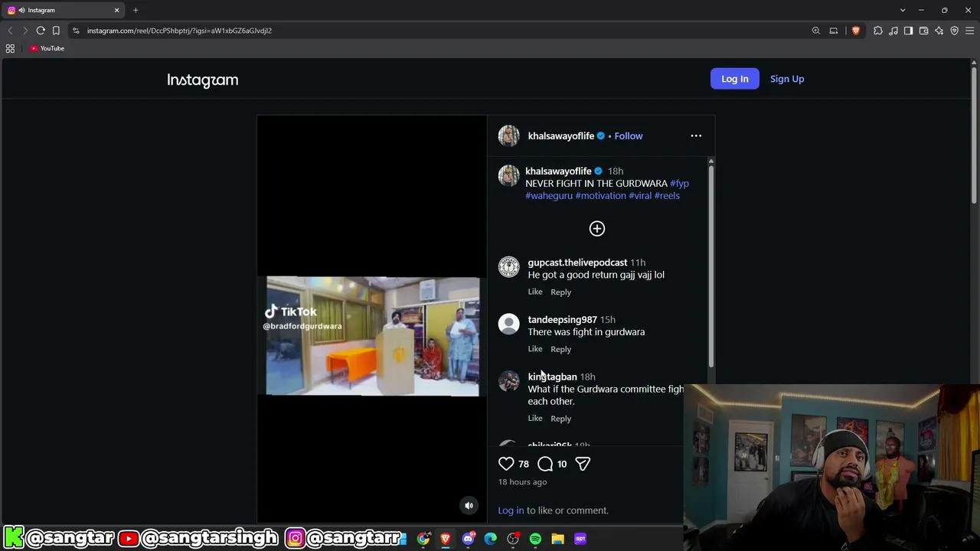Image resolution: width=980 pixels, height=551 pixels.
Task: Toggle the reel's audio mute button
Action: 469,505
